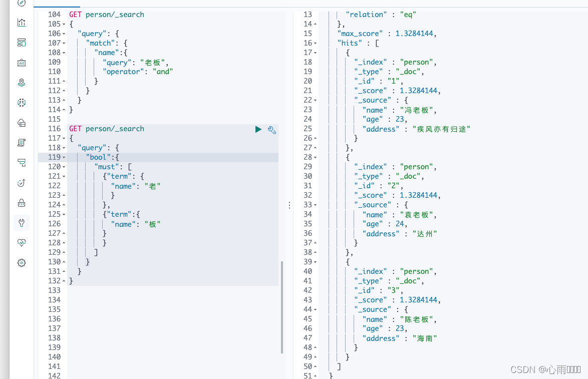
Task: Collapse second term block at line 125
Action: pos(64,214)
